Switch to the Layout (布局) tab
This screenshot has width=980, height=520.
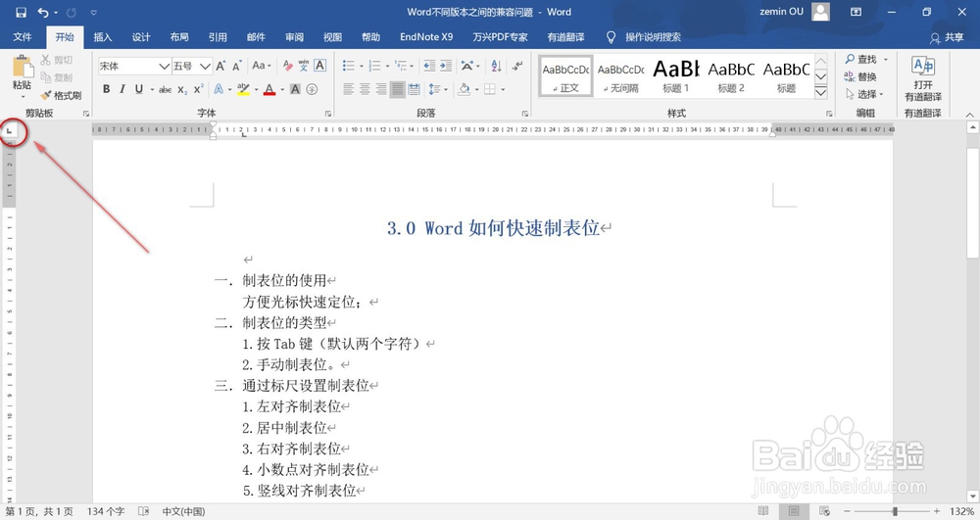point(179,37)
